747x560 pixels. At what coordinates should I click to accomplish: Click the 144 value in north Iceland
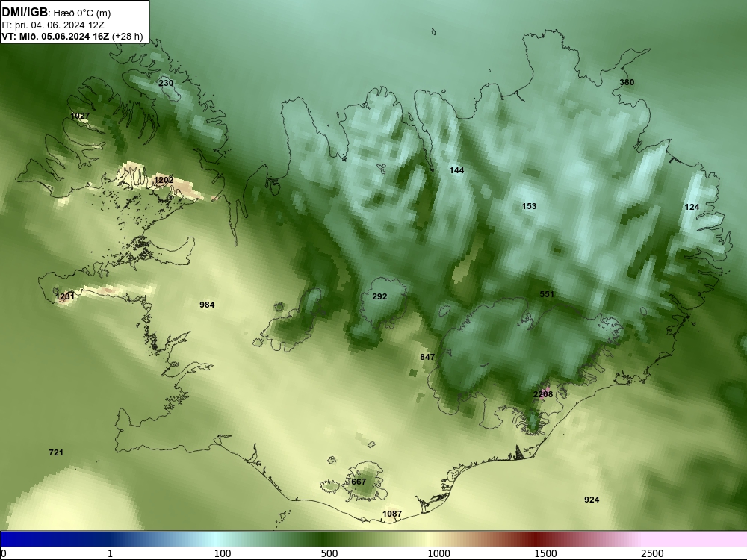point(456,170)
